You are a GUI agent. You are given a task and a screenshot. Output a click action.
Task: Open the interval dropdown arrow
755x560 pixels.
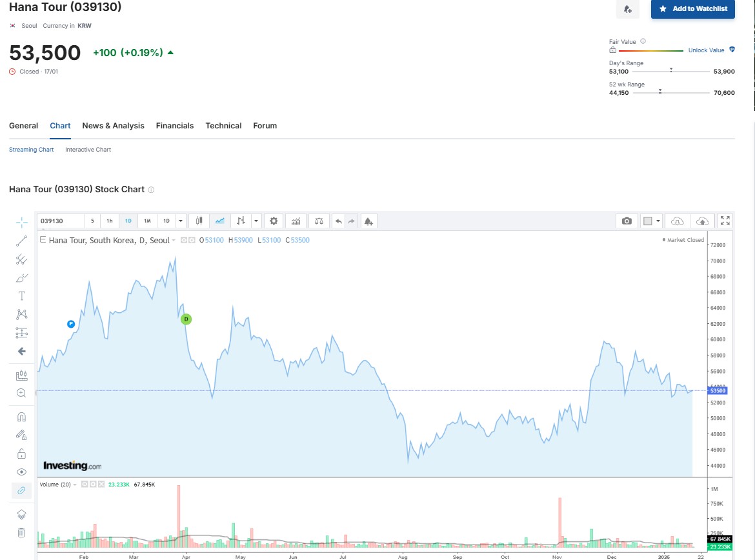coord(181,221)
